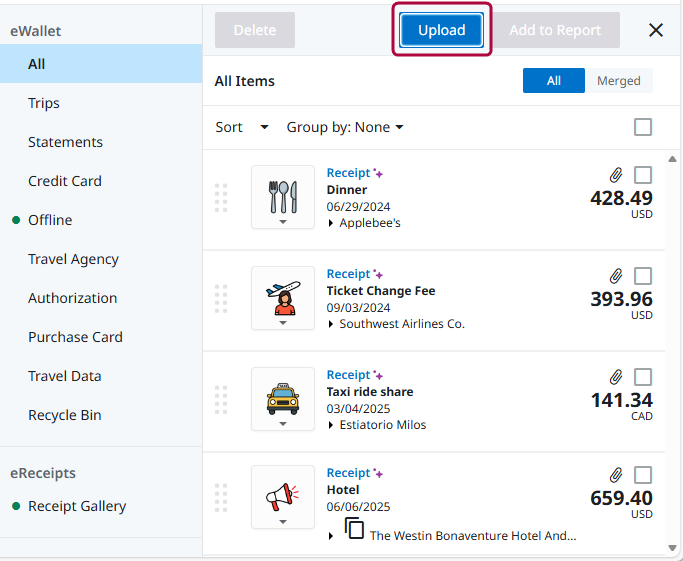683x561 pixels.
Task: Open attachment paperclip on Dinner receipt
Action: (616, 174)
